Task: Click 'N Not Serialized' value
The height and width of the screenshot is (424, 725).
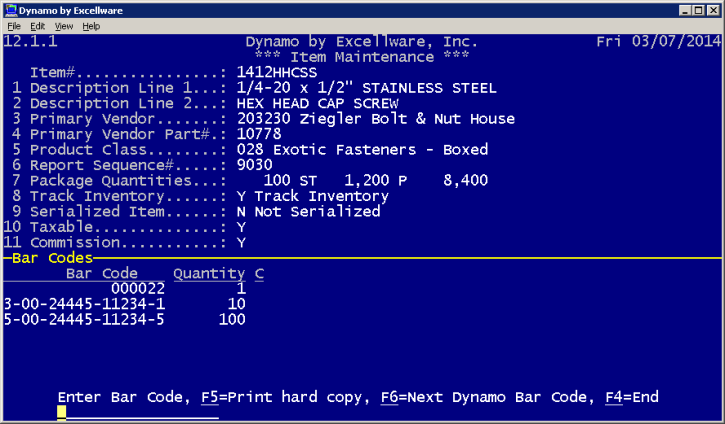Action: coord(308,211)
